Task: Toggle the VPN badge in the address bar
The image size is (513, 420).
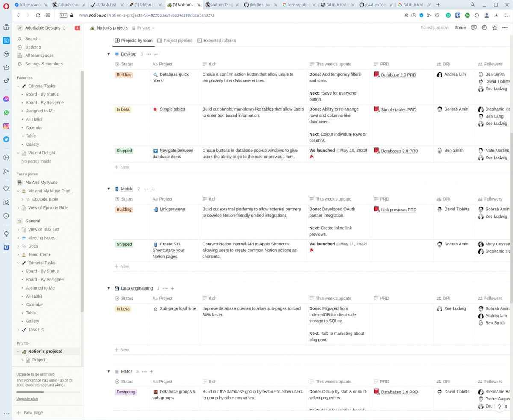Action: tap(63, 14)
